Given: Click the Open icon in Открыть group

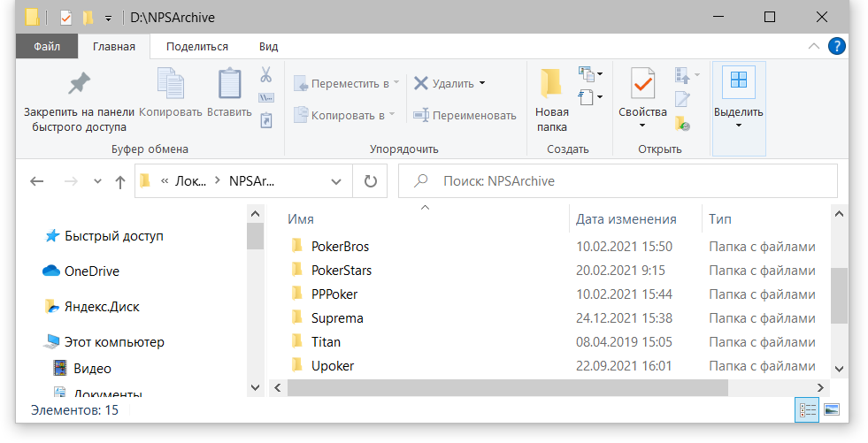Looking at the screenshot, I should [687, 74].
